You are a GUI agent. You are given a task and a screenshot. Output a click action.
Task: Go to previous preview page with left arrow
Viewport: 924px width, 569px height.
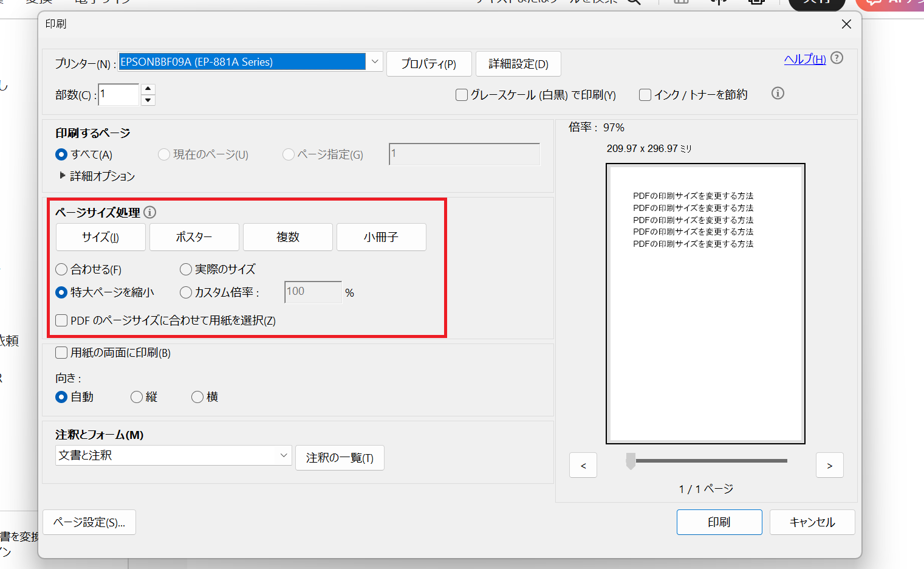pyautogui.click(x=583, y=465)
